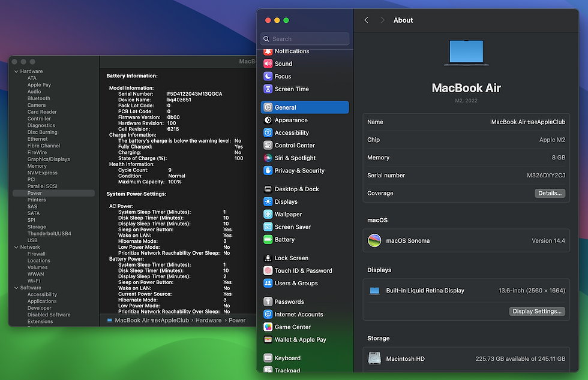Viewport: 588px width, 380px height.
Task: Select Ethernet in System Information sidebar
Action: pos(37,139)
